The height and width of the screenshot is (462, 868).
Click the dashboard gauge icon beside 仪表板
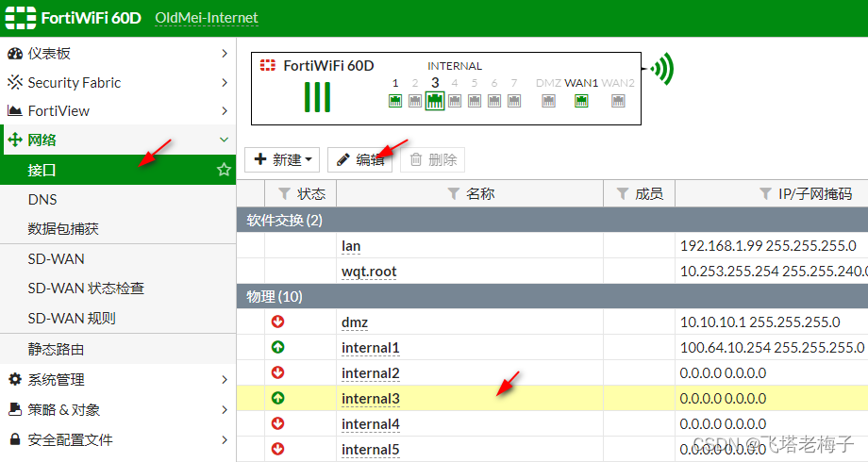(15, 53)
